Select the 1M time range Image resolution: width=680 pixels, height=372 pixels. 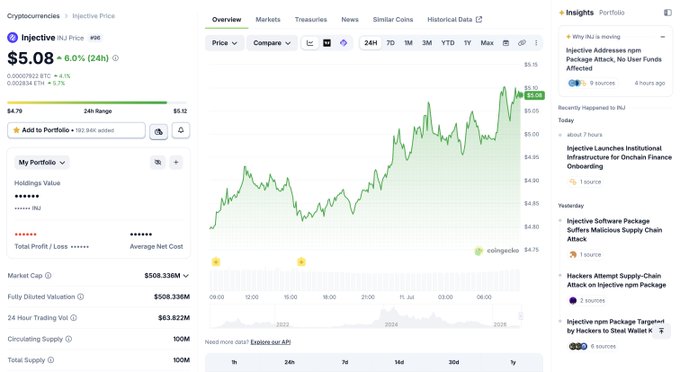coord(408,43)
